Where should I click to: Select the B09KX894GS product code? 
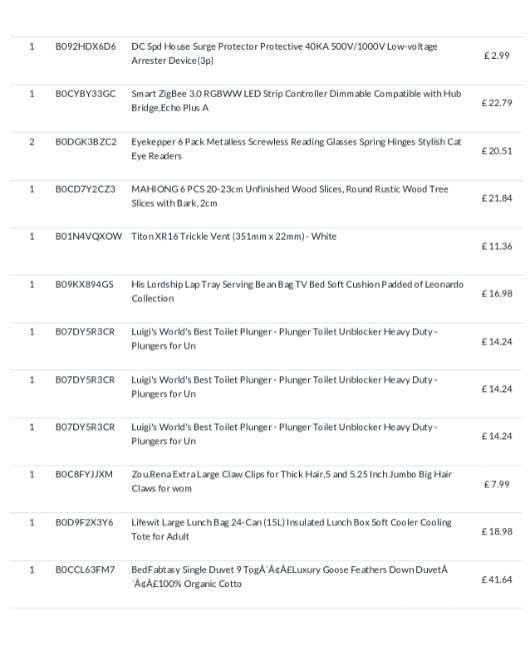(85, 284)
